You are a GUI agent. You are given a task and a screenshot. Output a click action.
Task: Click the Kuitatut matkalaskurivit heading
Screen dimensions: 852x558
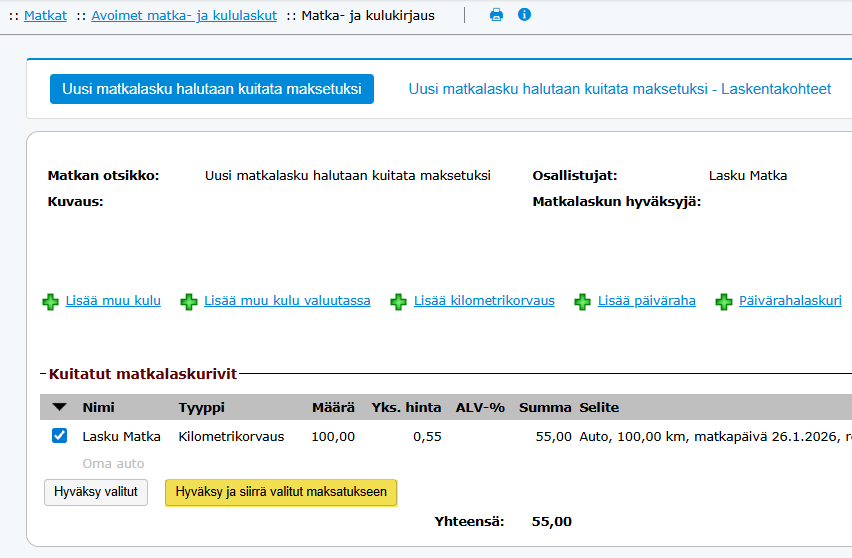(x=143, y=374)
